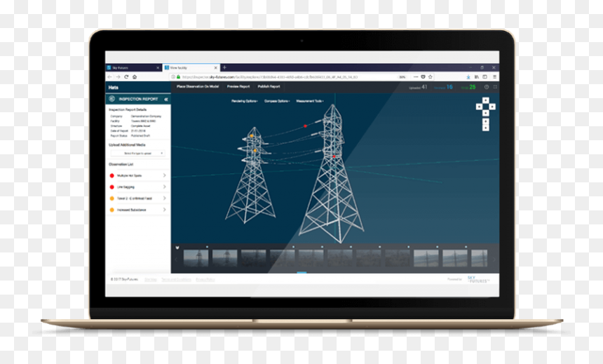
Task: Toggle the browser sidebar icon
Action: tap(485, 77)
